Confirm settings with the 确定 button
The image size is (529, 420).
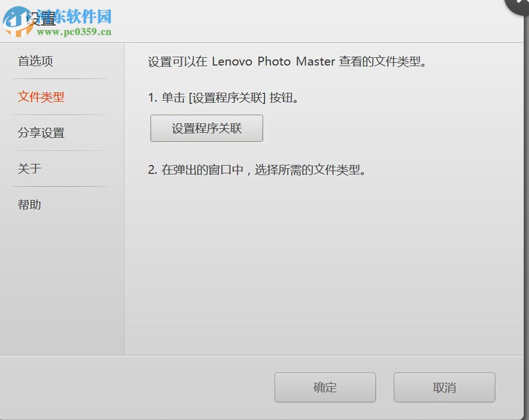pyautogui.click(x=325, y=387)
